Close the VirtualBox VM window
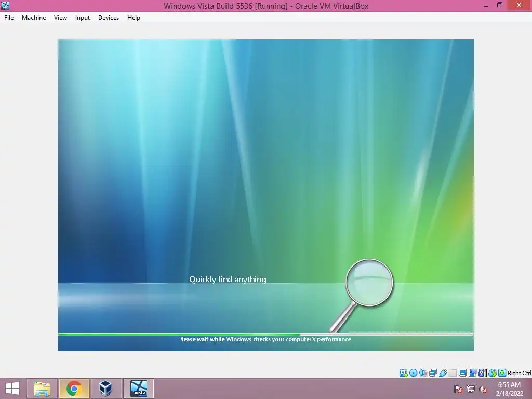Viewport: 532px width, 399px height. [x=519, y=5]
